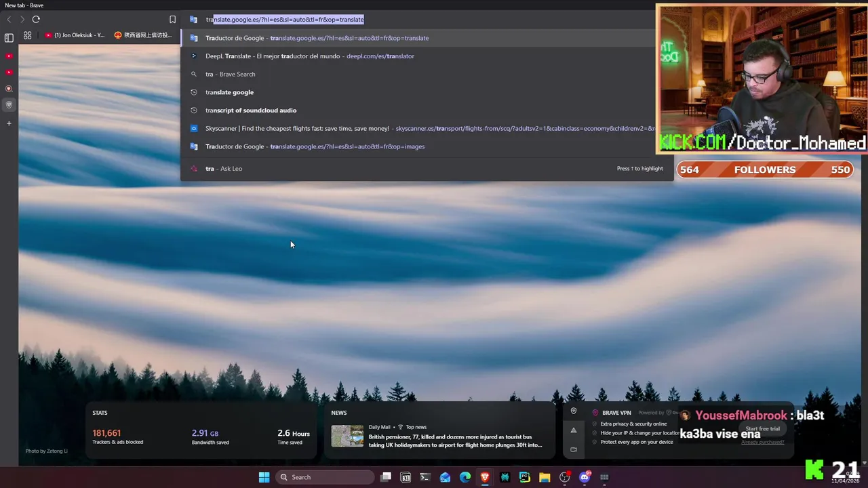This screenshot has width=868, height=488.
Task: Select the Brave Rewards triangle widget tab
Action: [574, 430]
